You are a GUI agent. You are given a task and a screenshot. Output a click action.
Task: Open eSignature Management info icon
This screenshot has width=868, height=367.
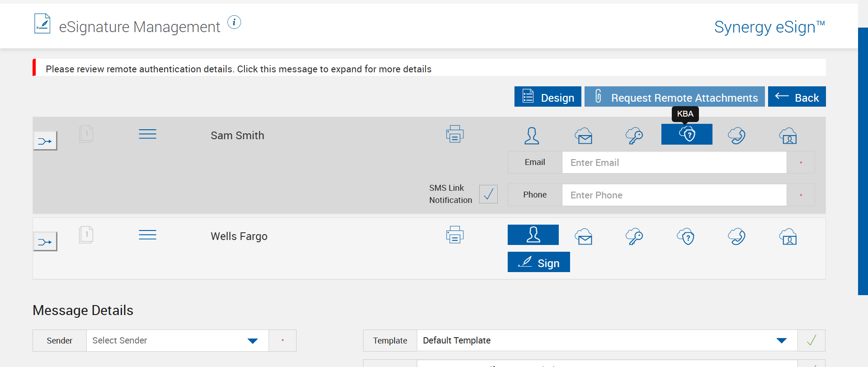click(x=234, y=22)
